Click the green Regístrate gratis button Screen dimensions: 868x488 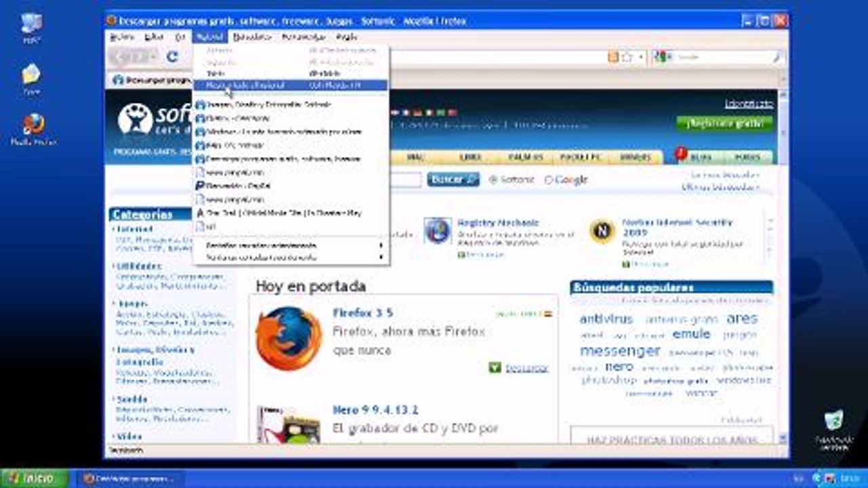coord(724,123)
